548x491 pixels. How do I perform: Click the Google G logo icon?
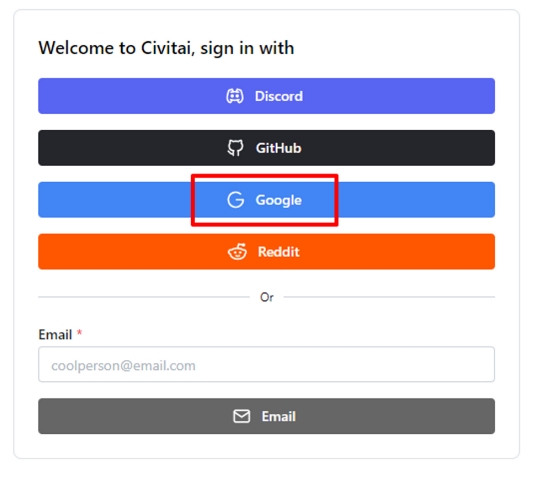pos(236,200)
